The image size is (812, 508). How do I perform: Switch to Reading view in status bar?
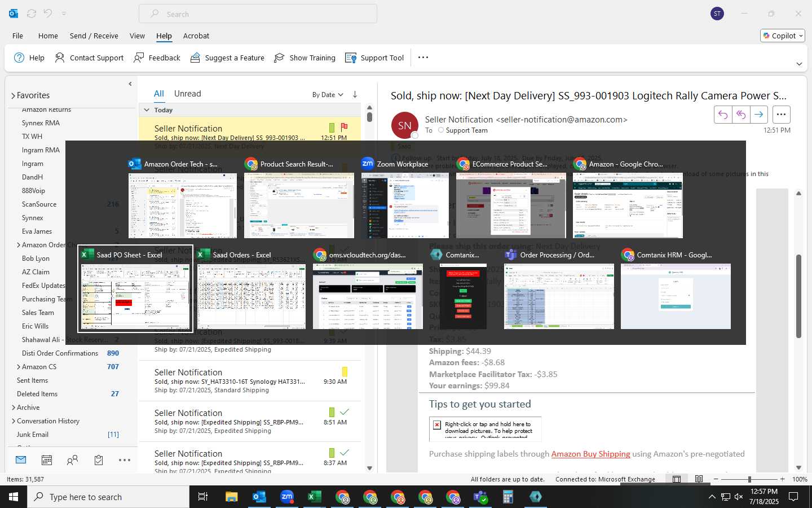coord(699,479)
